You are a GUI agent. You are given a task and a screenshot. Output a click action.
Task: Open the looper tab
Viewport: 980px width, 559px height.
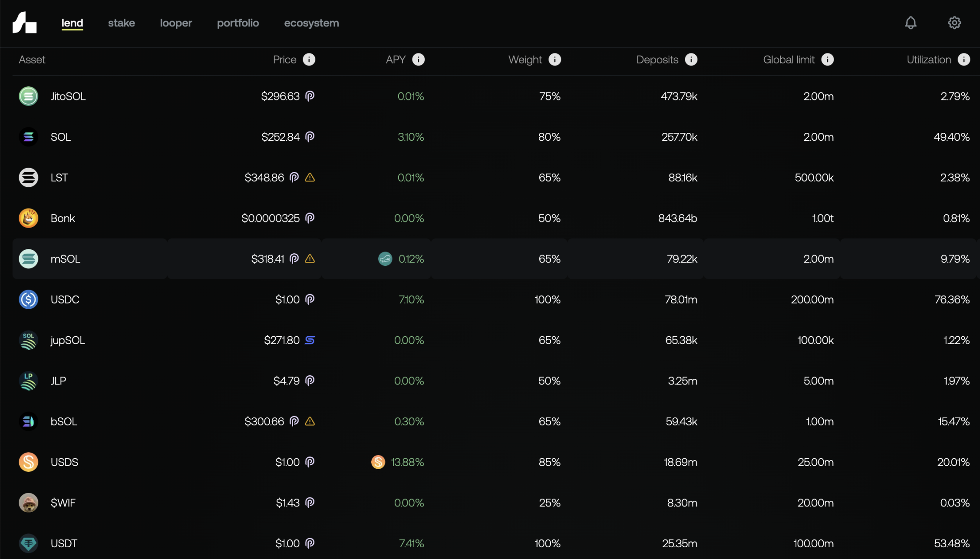175,23
